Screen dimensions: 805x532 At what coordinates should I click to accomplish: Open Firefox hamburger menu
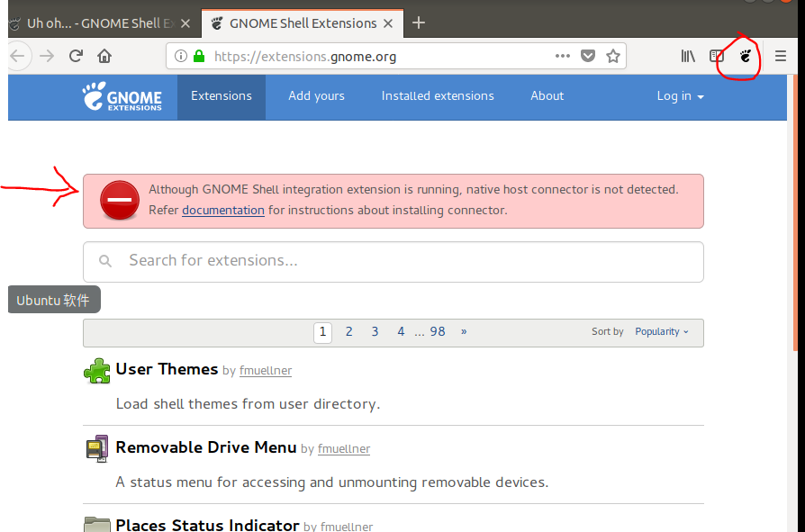(x=781, y=56)
